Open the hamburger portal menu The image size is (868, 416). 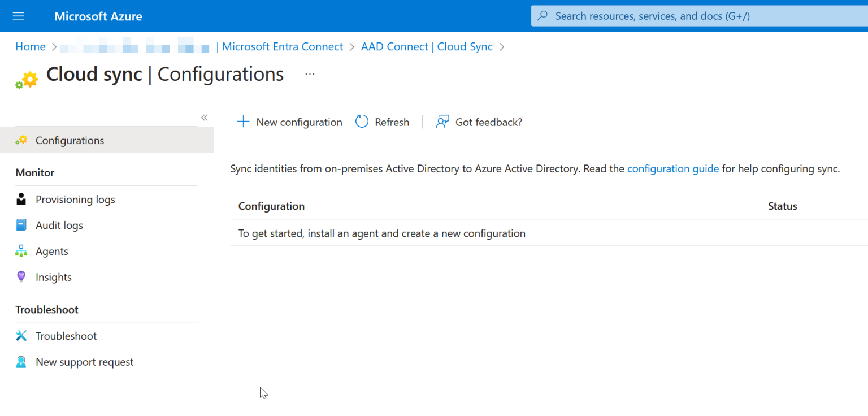coord(18,16)
